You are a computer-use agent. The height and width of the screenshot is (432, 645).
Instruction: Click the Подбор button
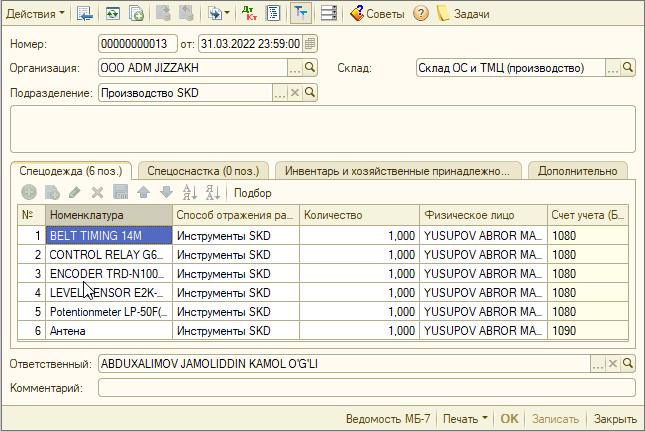253,192
